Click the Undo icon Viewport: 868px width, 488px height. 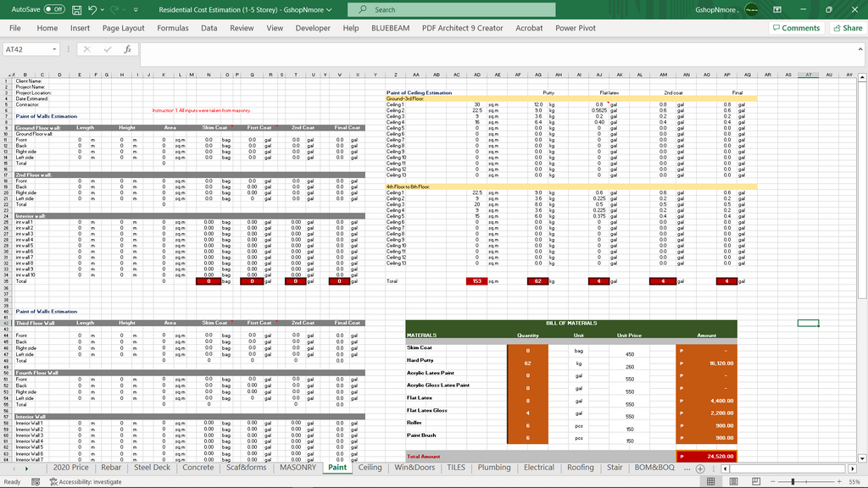point(92,10)
